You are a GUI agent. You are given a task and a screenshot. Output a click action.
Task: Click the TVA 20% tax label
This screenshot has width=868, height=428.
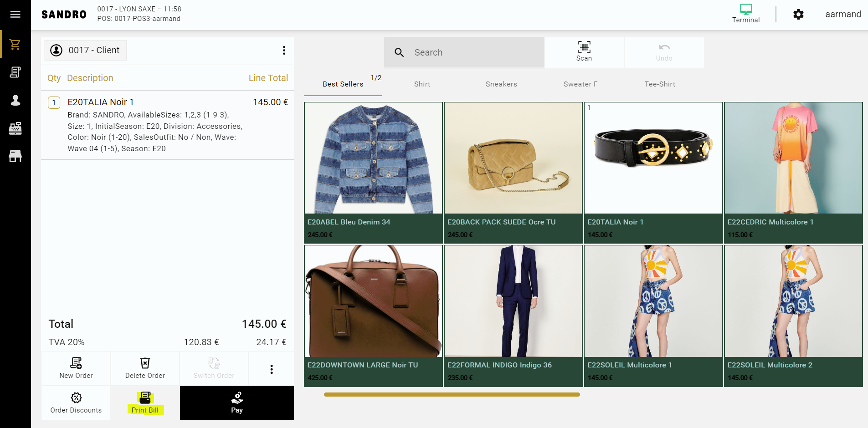(67, 342)
